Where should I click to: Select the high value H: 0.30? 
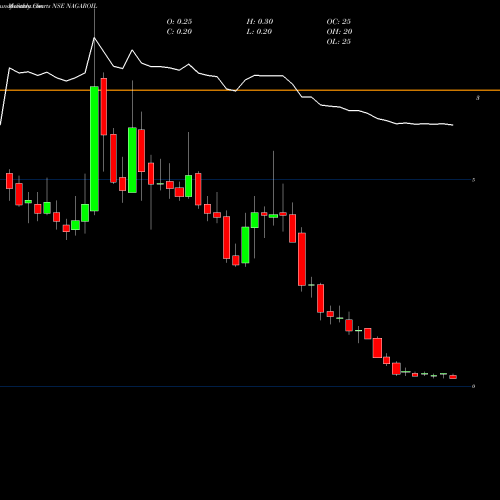[x=260, y=22]
